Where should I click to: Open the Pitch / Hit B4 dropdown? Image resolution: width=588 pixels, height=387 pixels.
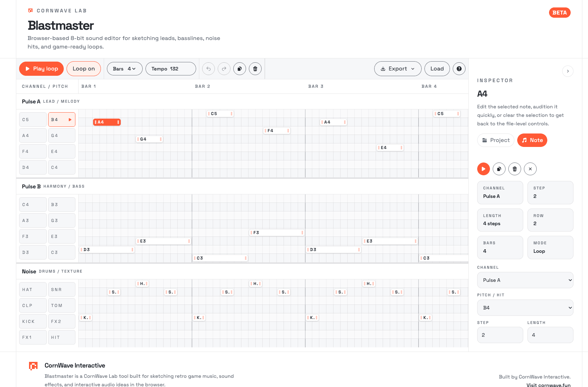(525, 308)
